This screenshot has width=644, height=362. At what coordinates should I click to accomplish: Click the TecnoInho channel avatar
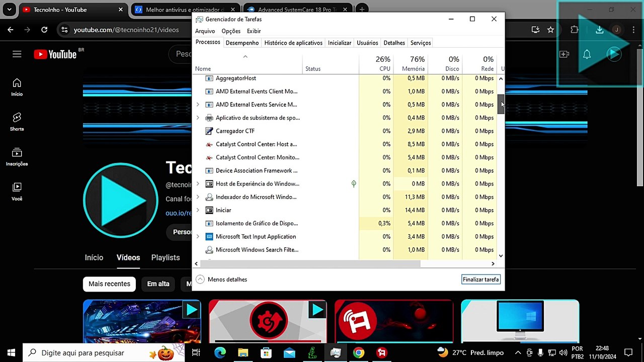121,200
